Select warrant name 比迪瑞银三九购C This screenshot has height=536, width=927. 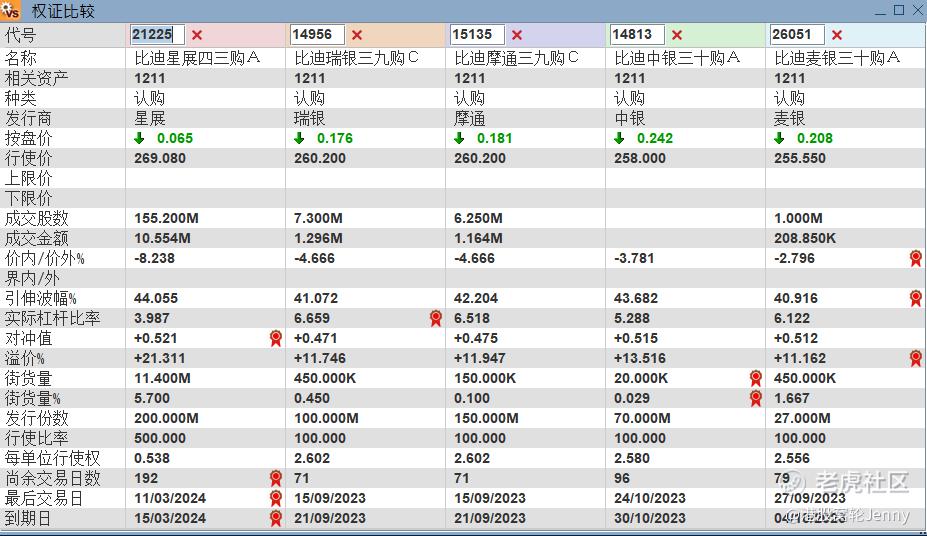click(x=356, y=58)
